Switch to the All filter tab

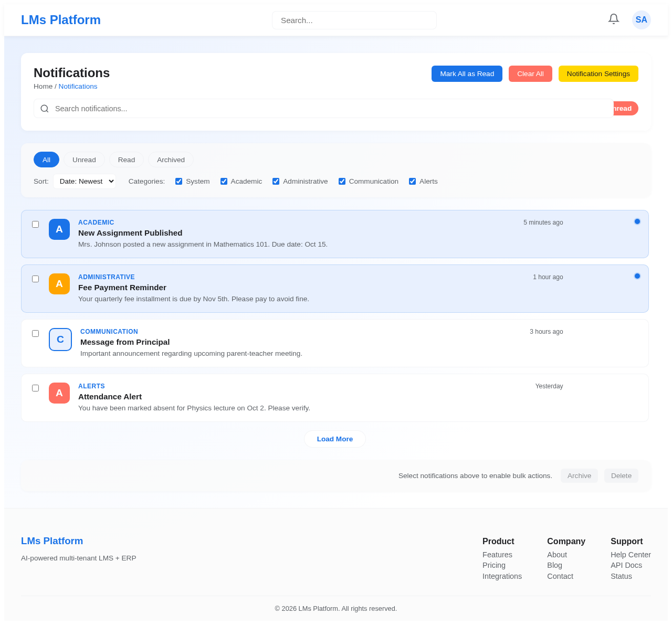[46, 160]
